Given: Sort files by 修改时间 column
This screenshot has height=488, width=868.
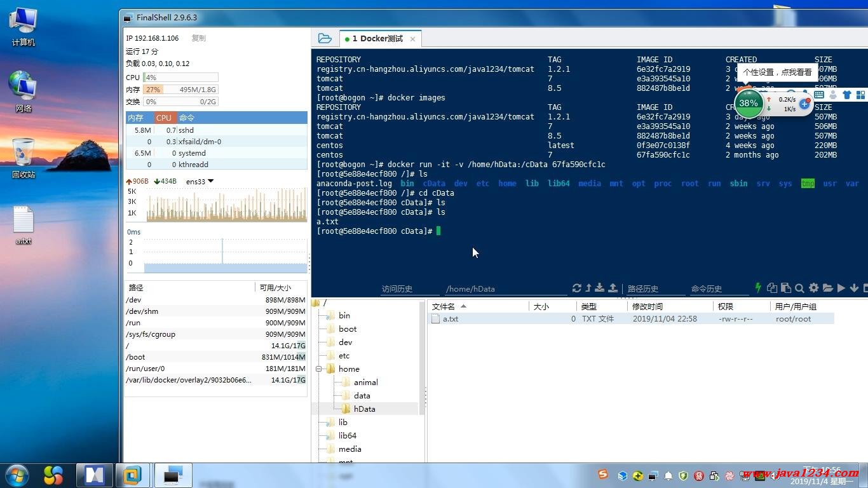Looking at the screenshot, I should pyautogui.click(x=670, y=306).
